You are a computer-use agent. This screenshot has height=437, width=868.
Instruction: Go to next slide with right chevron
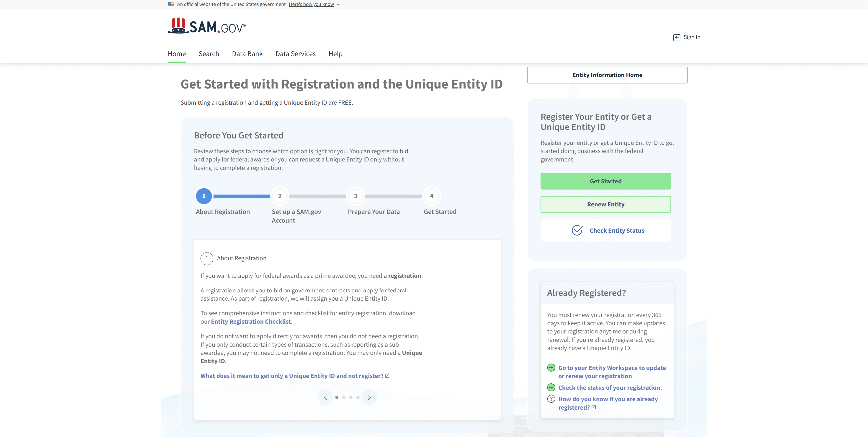pyautogui.click(x=369, y=397)
